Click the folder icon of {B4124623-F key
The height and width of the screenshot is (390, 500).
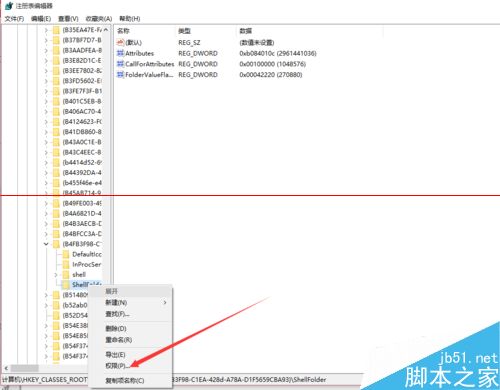click(56, 122)
